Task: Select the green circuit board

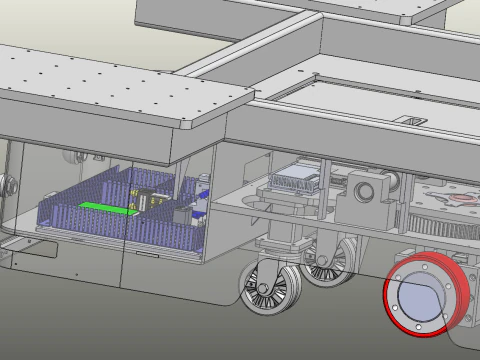Action: coord(107,209)
